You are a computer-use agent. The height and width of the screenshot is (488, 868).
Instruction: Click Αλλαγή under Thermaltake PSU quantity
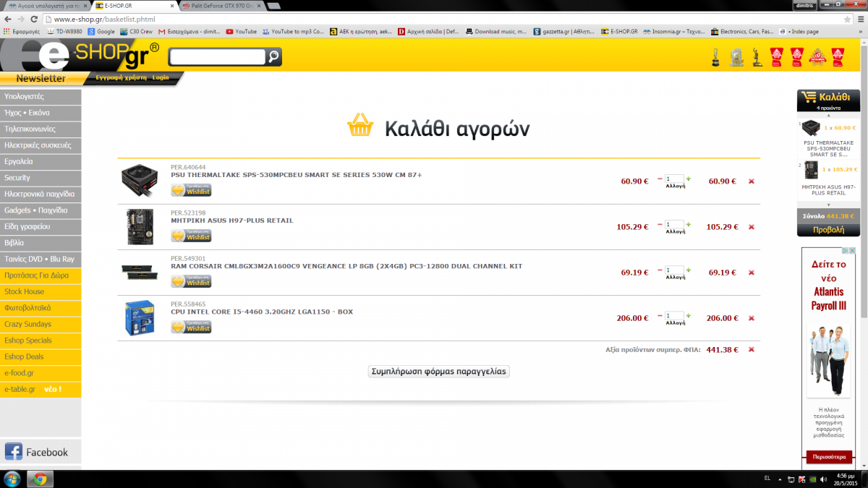[675, 187]
